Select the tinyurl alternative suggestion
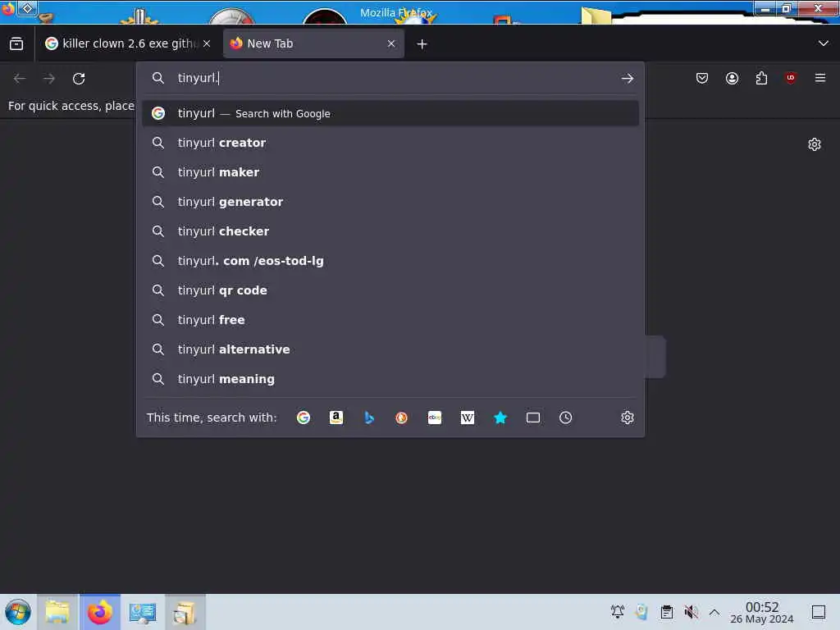840x630 pixels. click(390, 349)
